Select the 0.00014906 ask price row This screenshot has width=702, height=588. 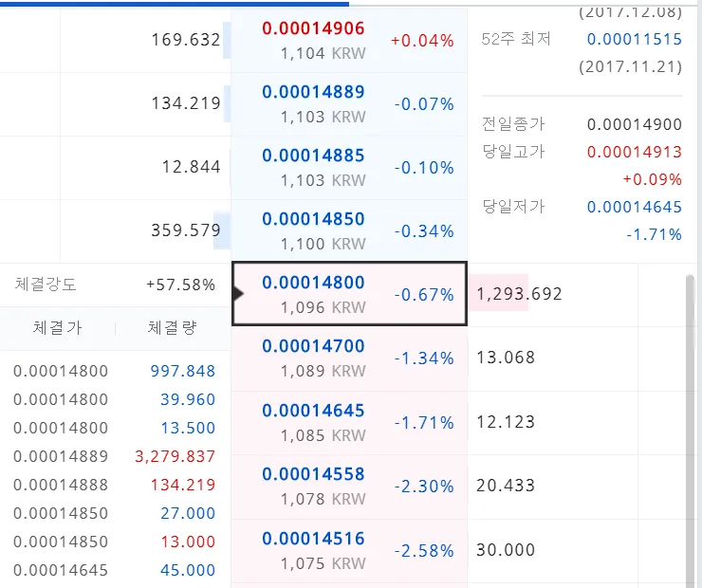tap(348, 41)
